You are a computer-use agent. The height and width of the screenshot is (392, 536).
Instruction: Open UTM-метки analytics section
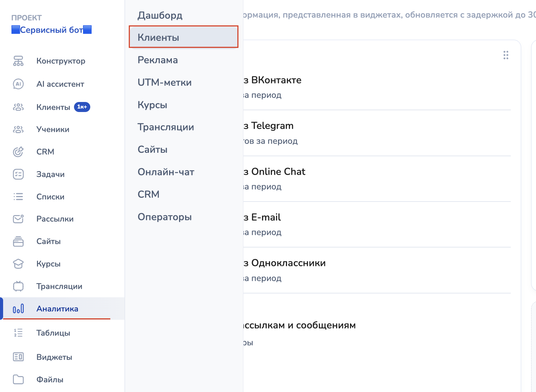(x=164, y=82)
